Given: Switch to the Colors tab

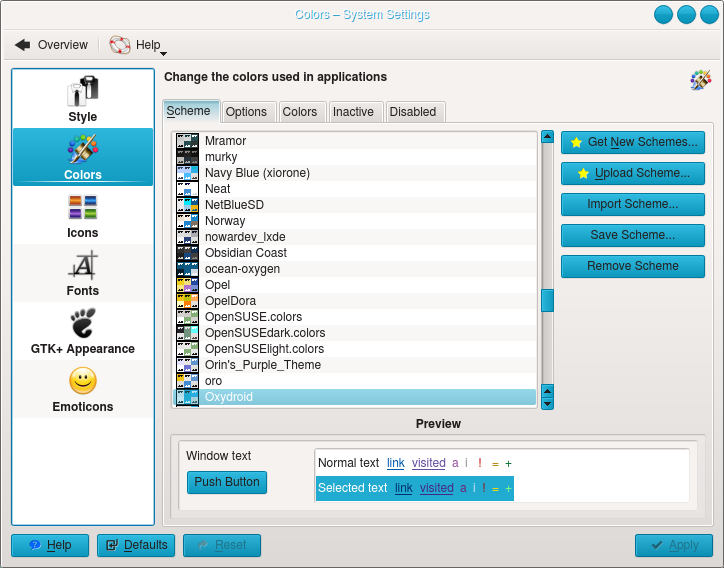Looking at the screenshot, I should 302,112.
